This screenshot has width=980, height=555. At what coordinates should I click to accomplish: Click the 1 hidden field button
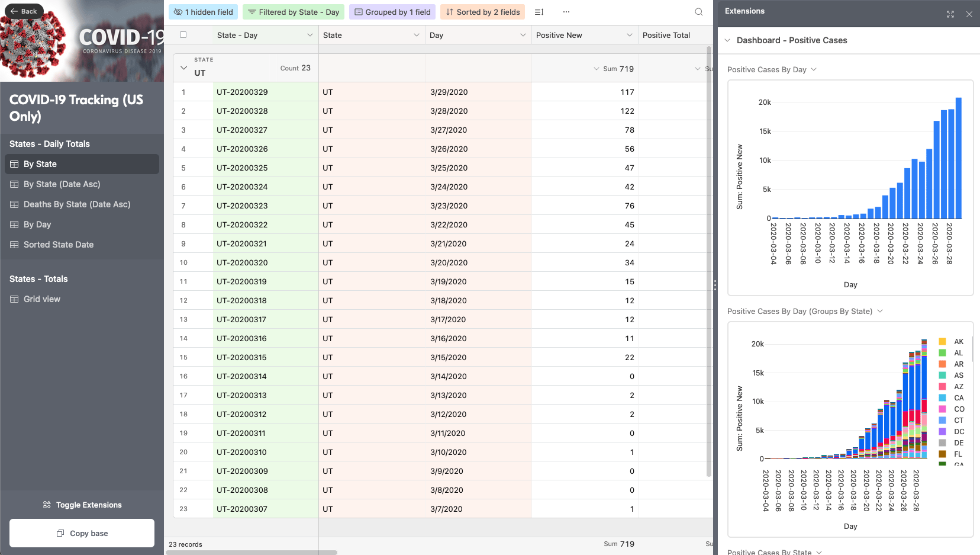pyautogui.click(x=204, y=12)
